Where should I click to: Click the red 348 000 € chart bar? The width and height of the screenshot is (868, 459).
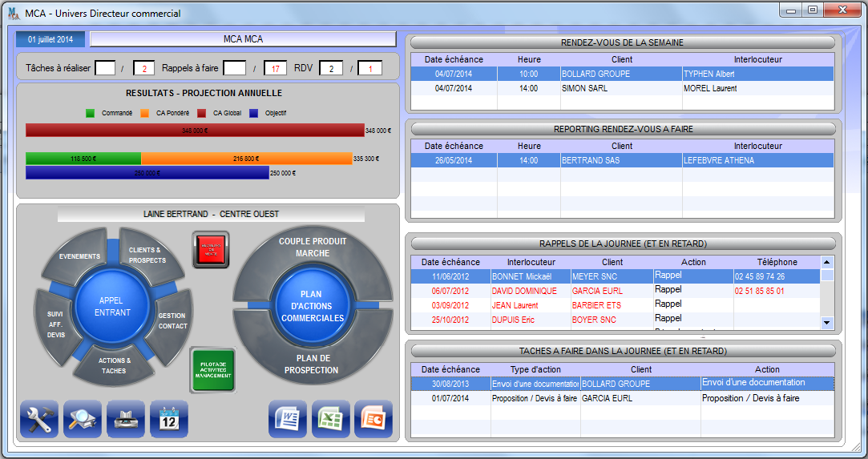(x=195, y=131)
